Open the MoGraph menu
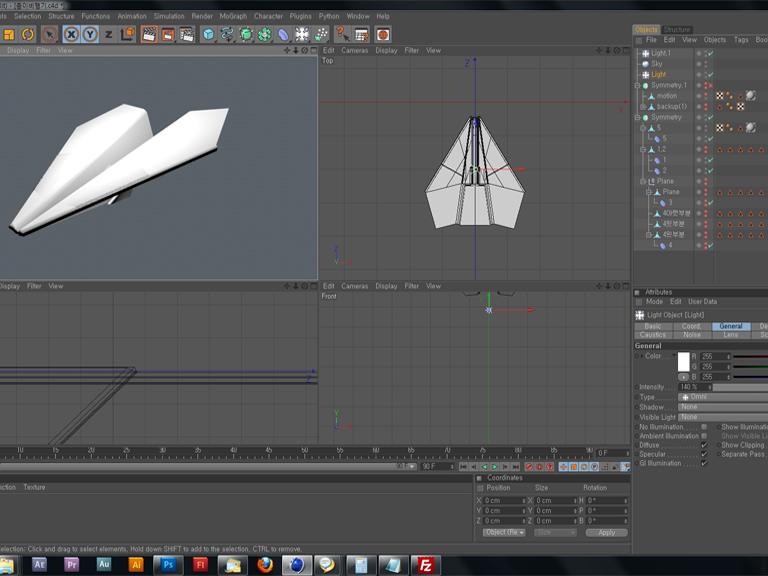 (235, 16)
